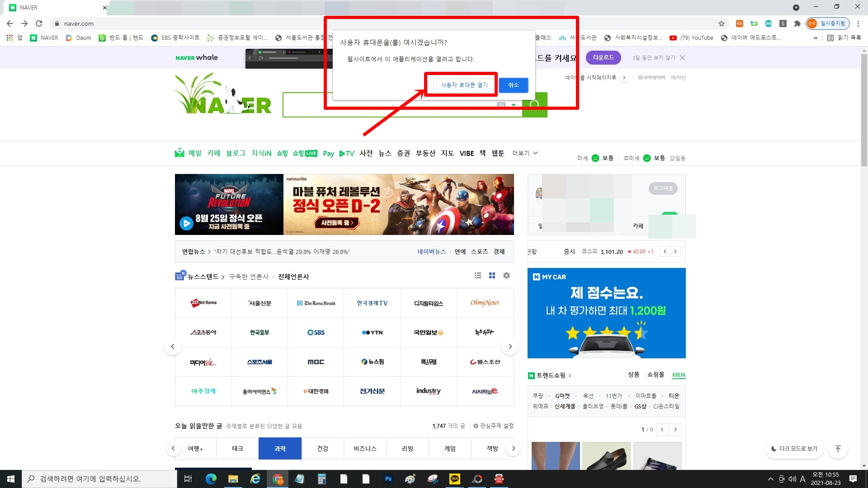Click 3일 동안 보지 않기 option
Viewport: 868px width, 488px height.
pos(653,58)
